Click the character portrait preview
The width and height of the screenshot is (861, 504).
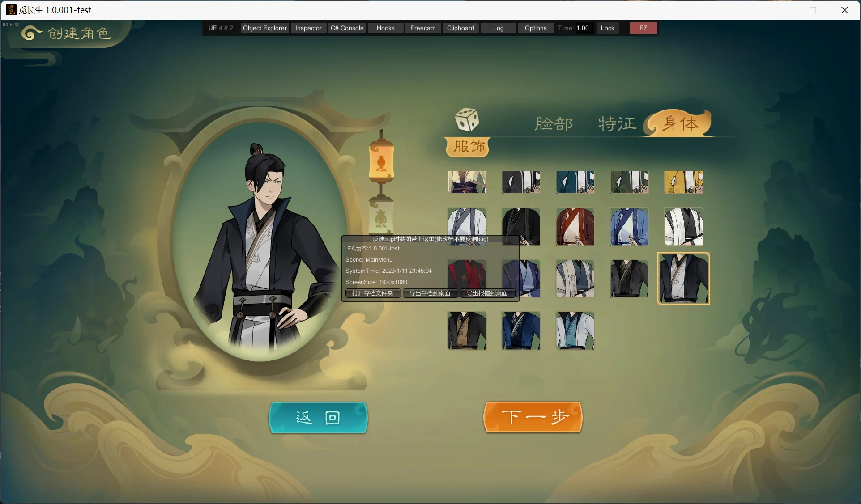(260, 241)
